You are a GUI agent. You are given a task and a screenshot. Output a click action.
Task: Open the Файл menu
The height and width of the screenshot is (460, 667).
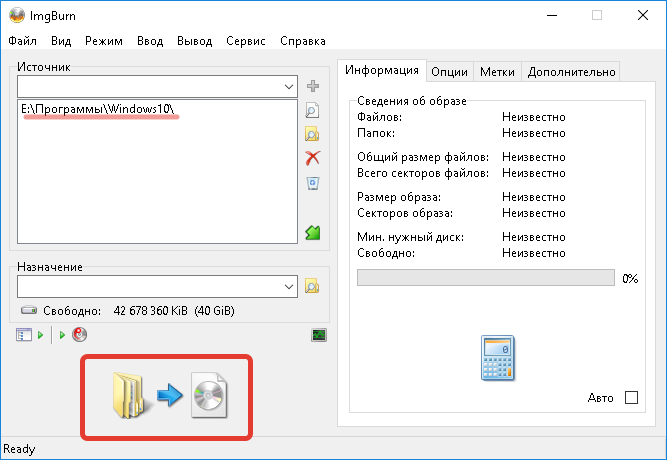click(22, 41)
